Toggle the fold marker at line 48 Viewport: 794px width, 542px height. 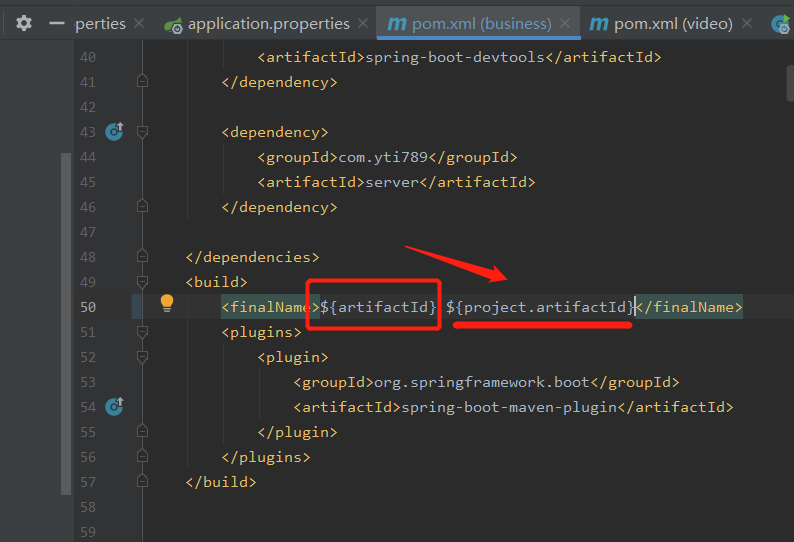coord(142,256)
